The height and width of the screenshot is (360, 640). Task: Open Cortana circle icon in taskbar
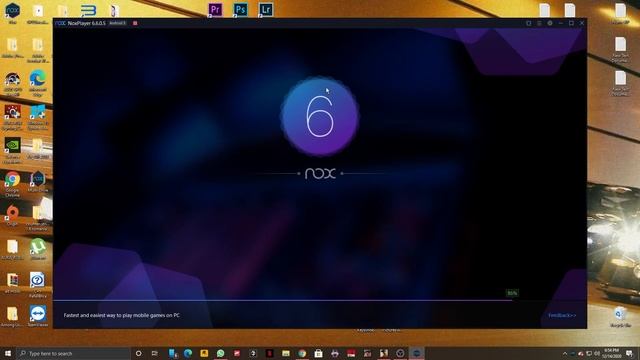[138, 353]
